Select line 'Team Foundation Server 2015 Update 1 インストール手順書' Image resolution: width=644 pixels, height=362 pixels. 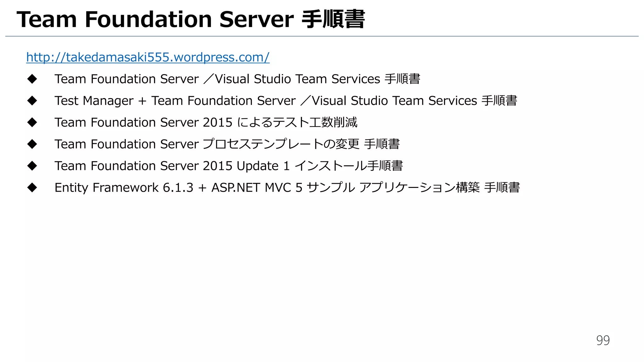(x=229, y=166)
